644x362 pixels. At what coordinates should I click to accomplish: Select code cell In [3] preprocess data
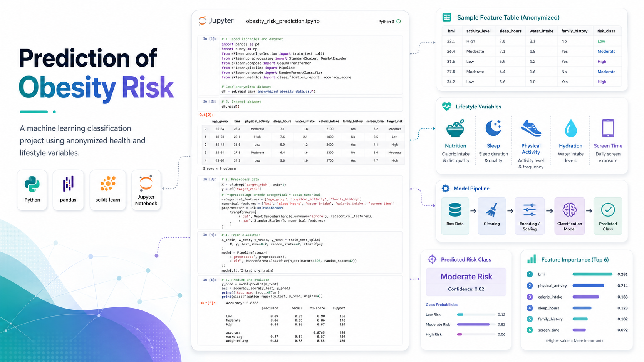(x=300, y=202)
